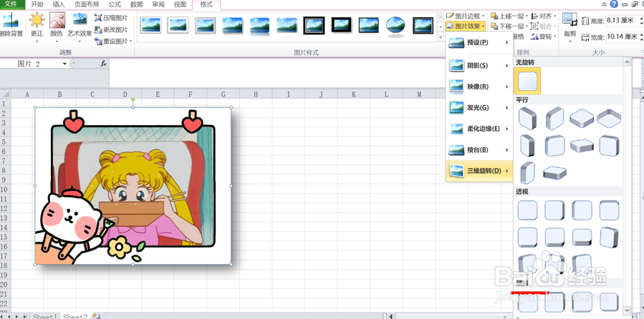Screen dimensions: 644x319
Task: Switch to the 页面布局 page layout tab
Action: click(x=87, y=4)
